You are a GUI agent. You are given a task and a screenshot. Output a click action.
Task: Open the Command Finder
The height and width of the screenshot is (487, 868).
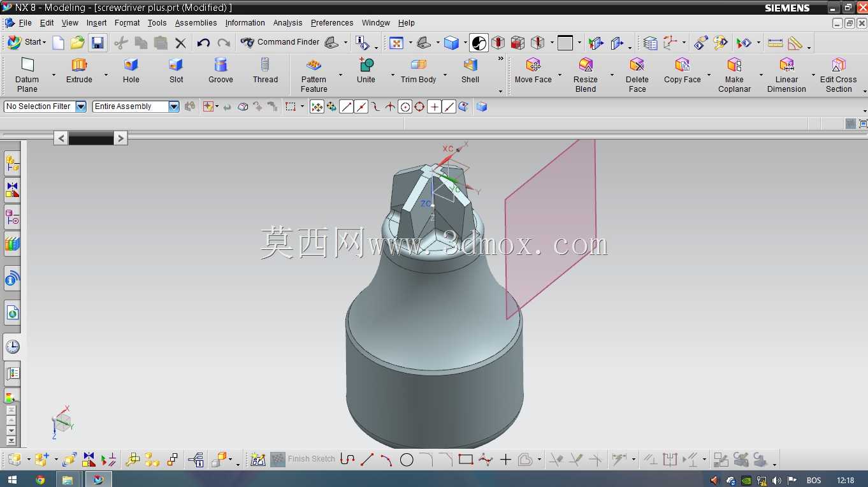tap(280, 43)
